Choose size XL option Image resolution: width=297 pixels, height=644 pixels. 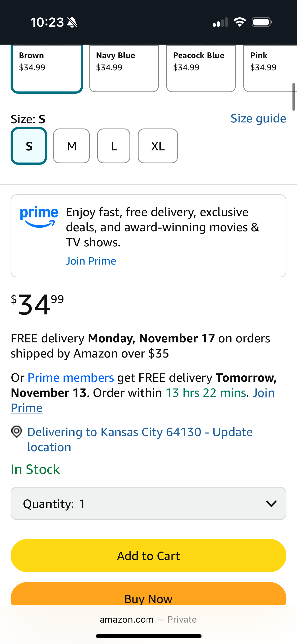[x=158, y=146]
